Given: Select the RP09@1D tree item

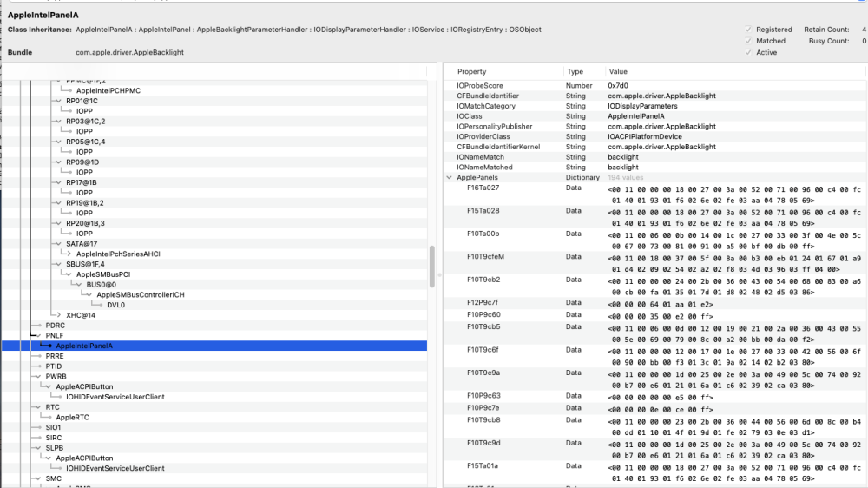Looking at the screenshot, I should [x=82, y=162].
